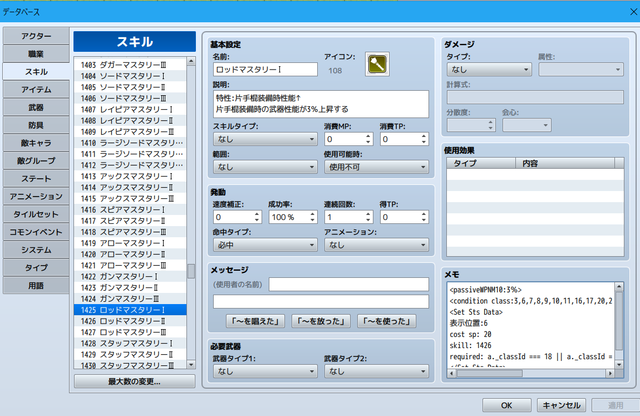Click inside the メモ text area
Viewport: 640px width, 416px height.
(531, 325)
